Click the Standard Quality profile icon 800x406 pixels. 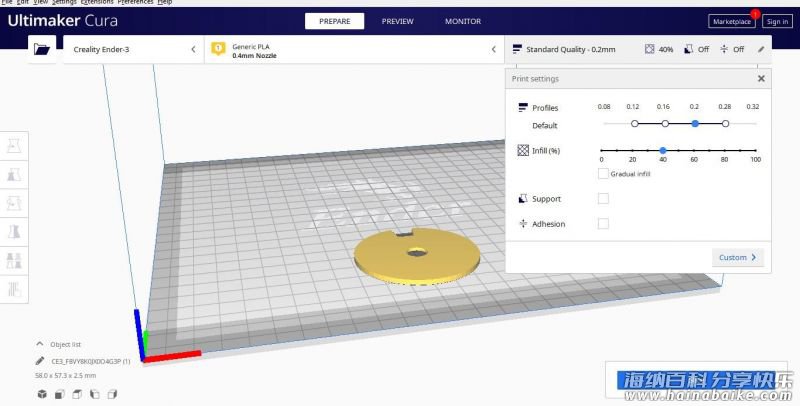click(517, 49)
